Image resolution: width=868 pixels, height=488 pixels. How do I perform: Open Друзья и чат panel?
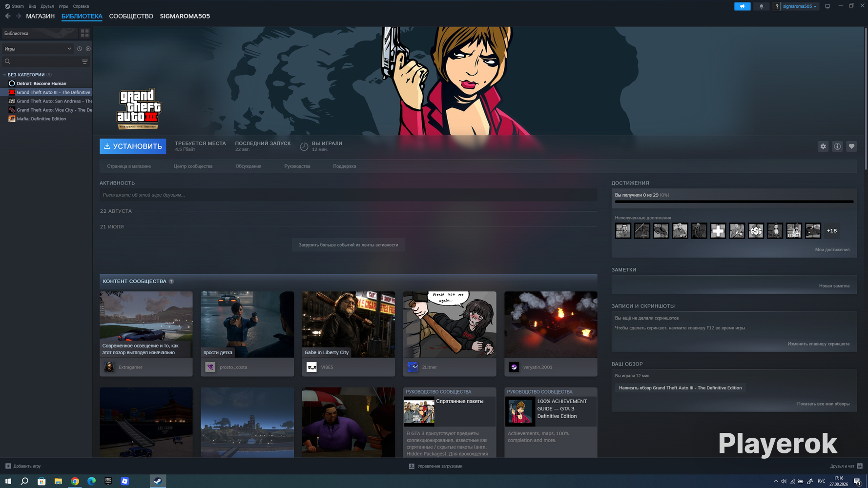pos(847,466)
